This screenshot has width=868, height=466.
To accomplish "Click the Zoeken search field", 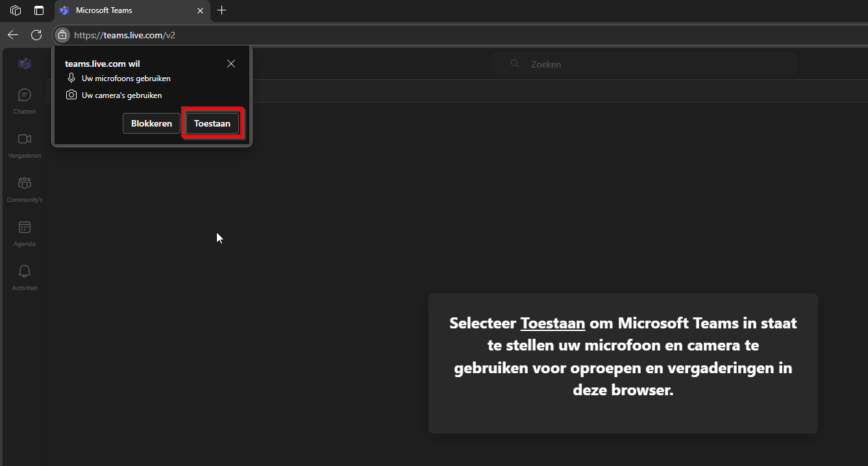I will coord(644,64).
